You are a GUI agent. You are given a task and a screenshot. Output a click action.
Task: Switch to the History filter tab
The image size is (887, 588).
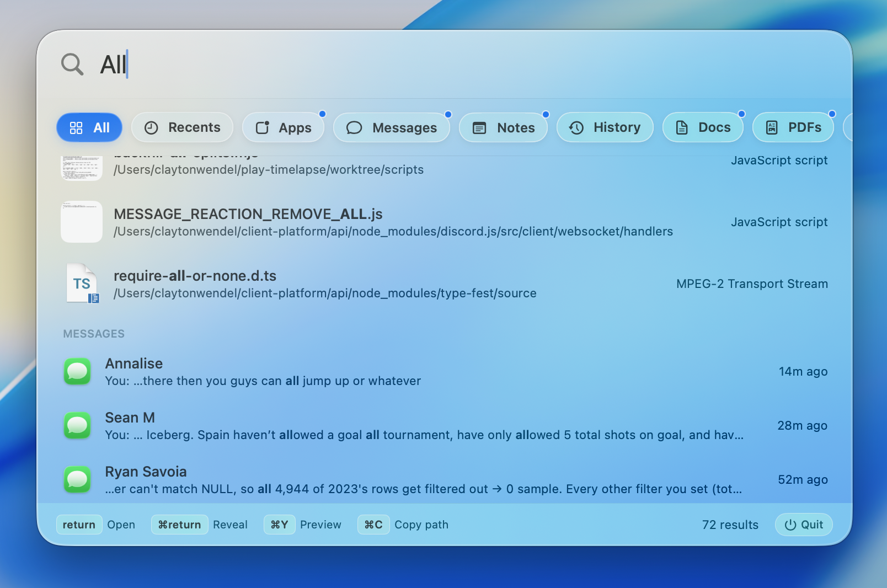(605, 127)
